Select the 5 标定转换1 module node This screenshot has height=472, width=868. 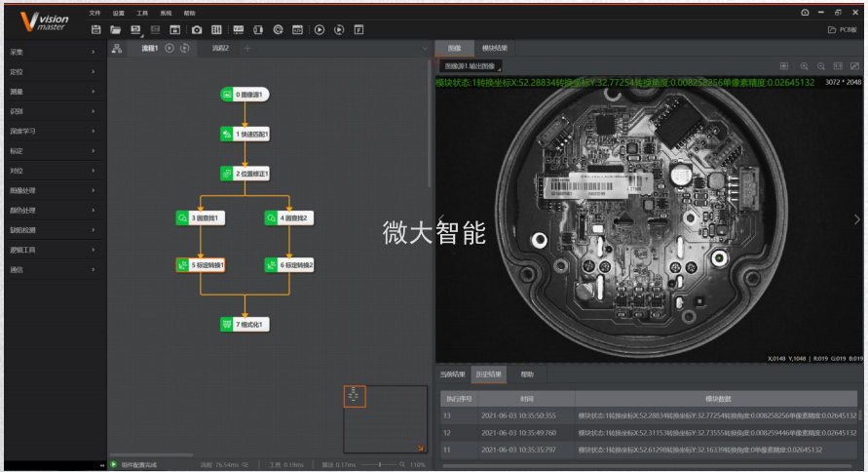201,265
